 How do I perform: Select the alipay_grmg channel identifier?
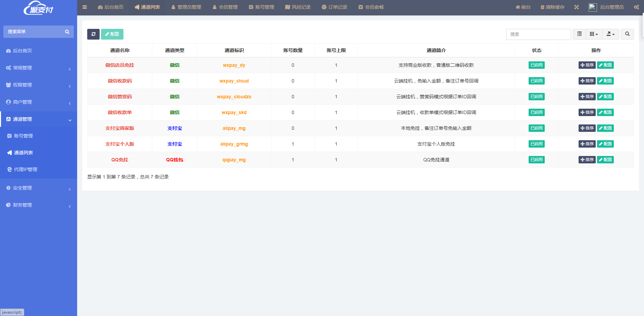(234, 144)
